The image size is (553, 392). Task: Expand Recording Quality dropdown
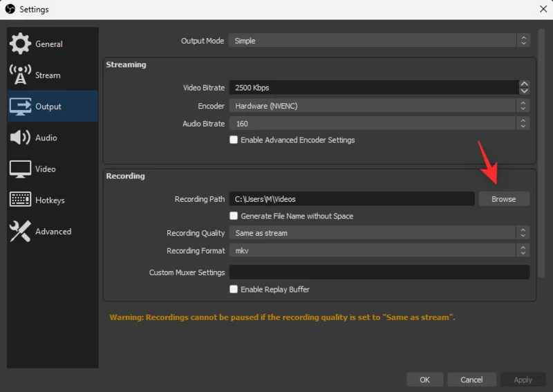(379, 233)
